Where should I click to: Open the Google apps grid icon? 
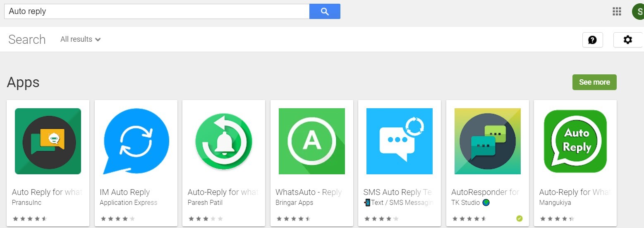[617, 11]
